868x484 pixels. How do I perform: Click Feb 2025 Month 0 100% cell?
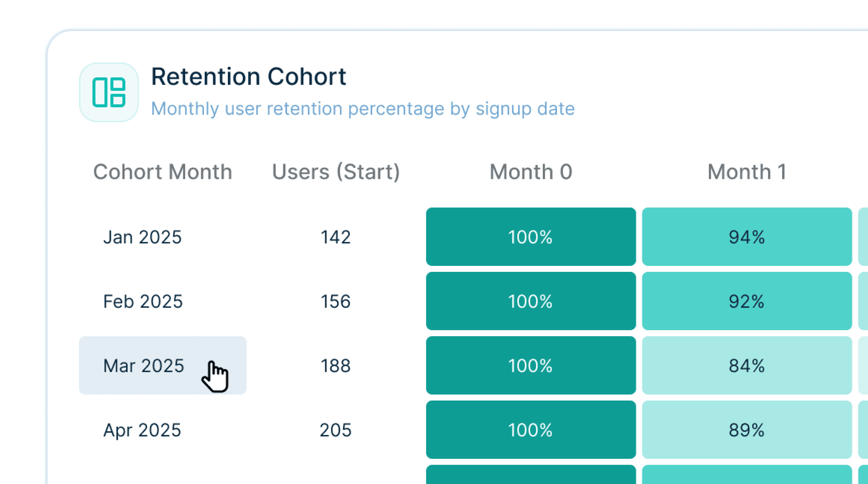531,301
